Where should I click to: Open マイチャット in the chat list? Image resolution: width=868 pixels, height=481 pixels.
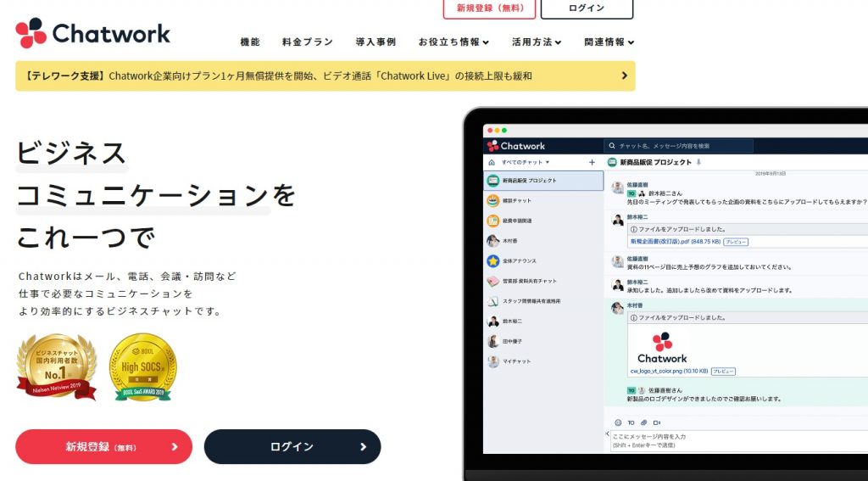point(543,361)
